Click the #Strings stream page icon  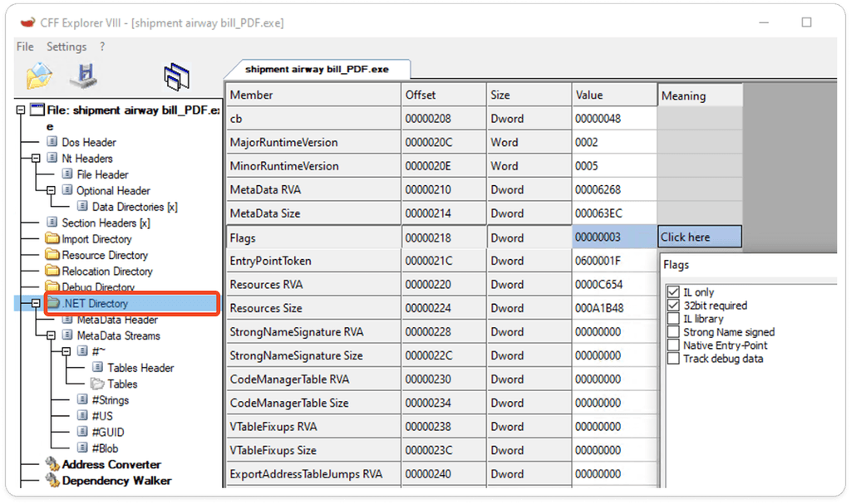pos(82,400)
